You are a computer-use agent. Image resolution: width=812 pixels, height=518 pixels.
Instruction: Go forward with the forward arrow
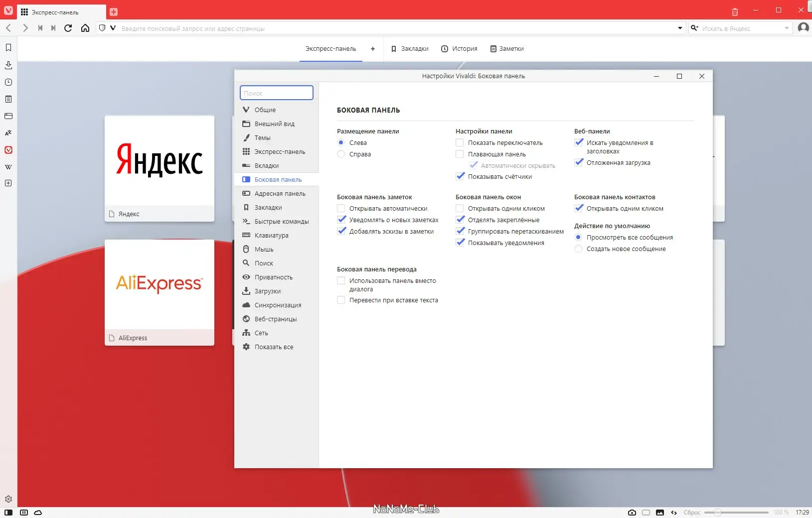25,28
